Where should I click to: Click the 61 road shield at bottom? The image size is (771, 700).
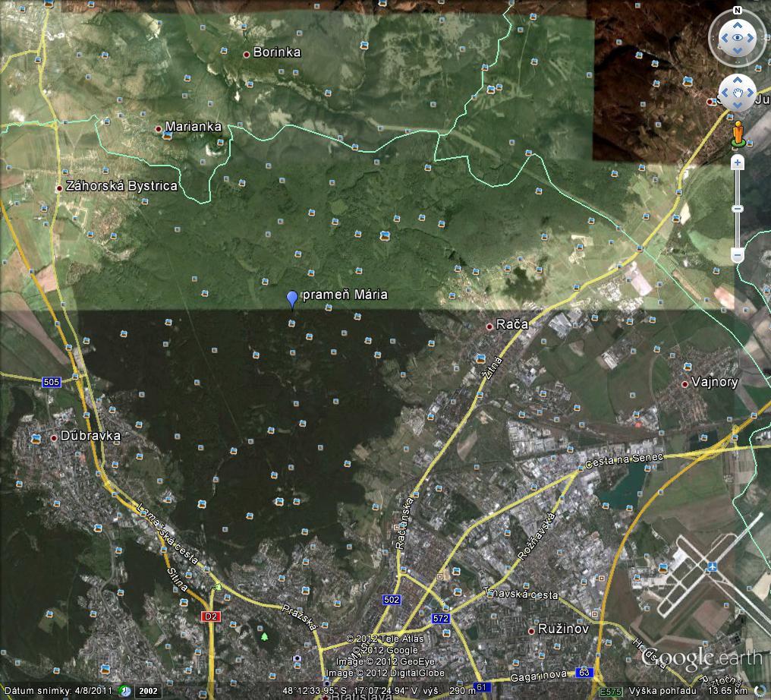pyautogui.click(x=481, y=687)
